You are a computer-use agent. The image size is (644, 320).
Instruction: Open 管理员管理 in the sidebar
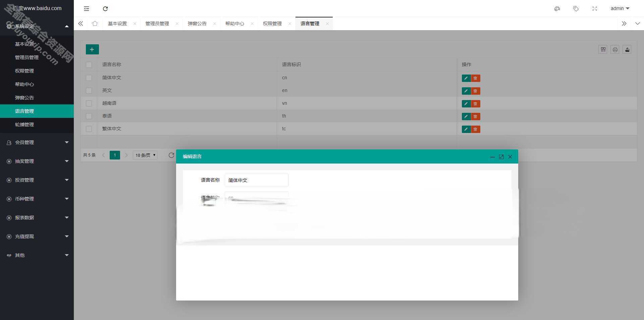pyautogui.click(x=37, y=57)
